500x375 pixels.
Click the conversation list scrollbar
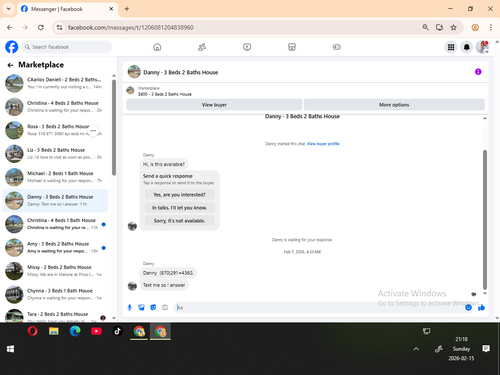pyautogui.click(x=114, y=127)
